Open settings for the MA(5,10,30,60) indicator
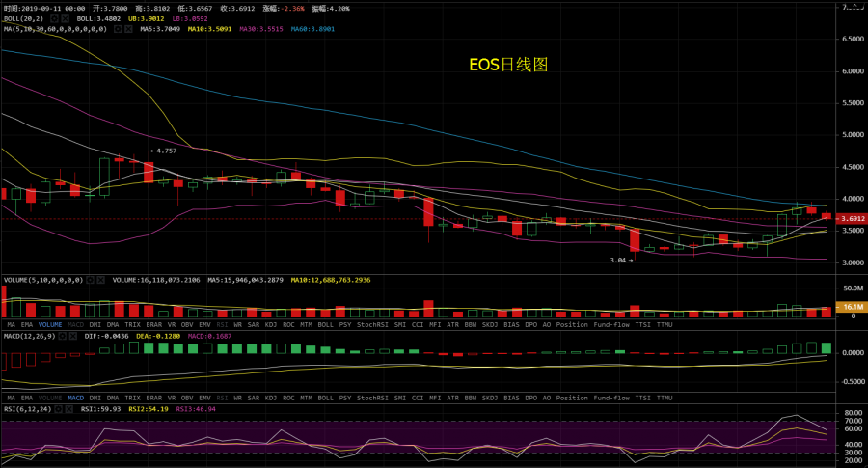Image resolution: width=868 pixels, height=468 pixels. click(x=118, y=29)
